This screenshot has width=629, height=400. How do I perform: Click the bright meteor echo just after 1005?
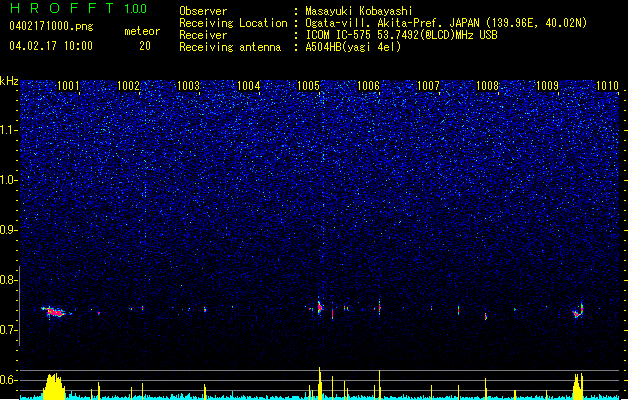(320, 308)
